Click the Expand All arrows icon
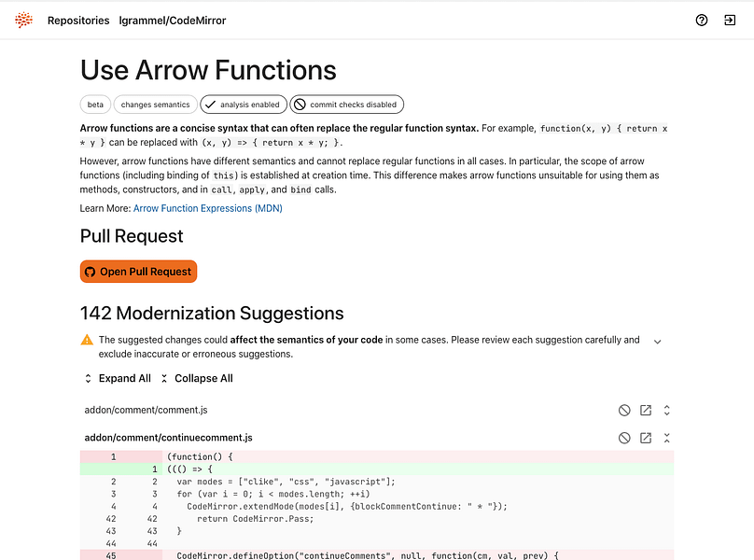The image size is (754, 560). (x=88, y=379)
